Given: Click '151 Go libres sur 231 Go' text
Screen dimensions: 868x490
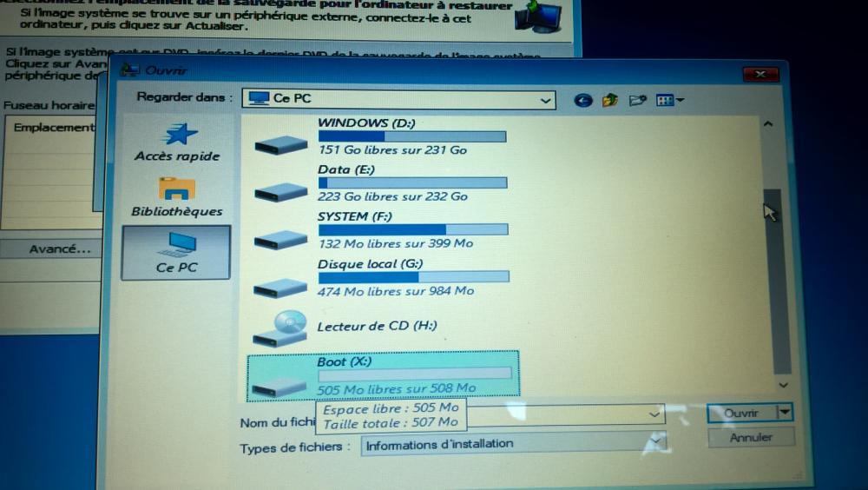Looking at the screenshot, I should tap(393, 149).
